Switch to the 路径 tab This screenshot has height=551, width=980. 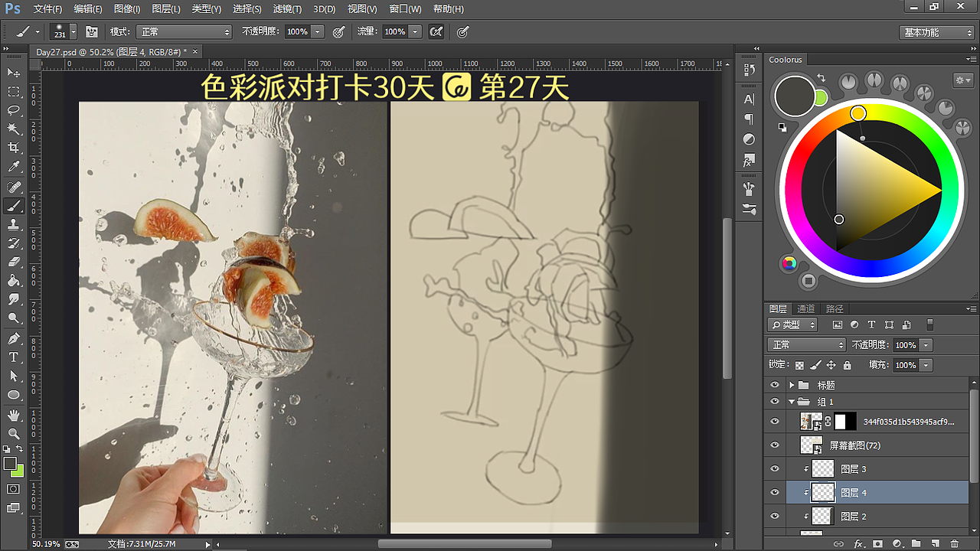coord(835,309)
